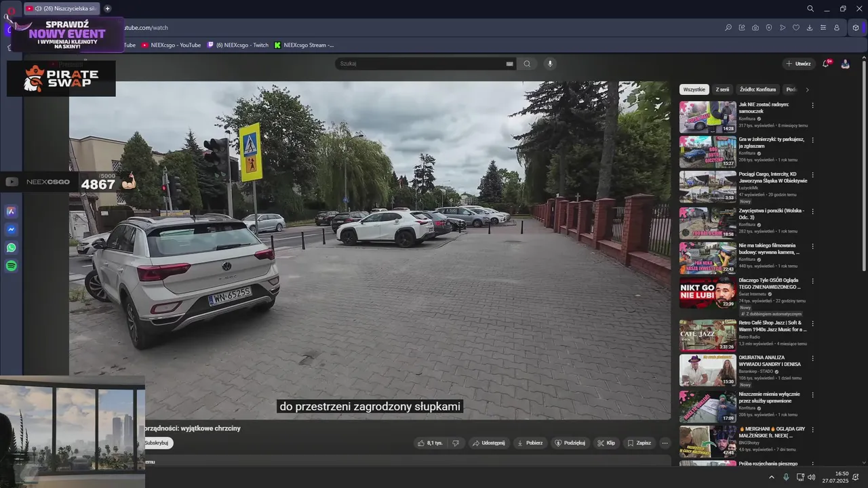Select the 'Z serii' filter chip
The image size is (868, 488).
click(x=722, y=89)
